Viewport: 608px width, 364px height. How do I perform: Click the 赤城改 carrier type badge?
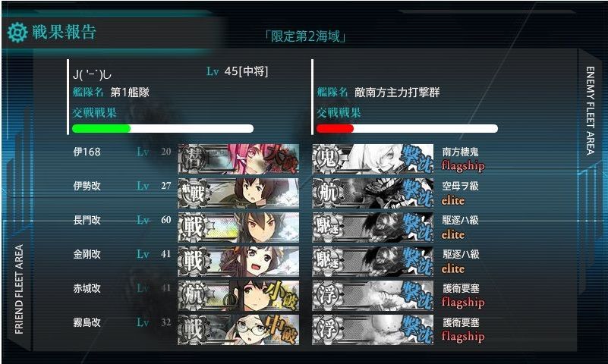pyautogui.click(x=194, y=295)
